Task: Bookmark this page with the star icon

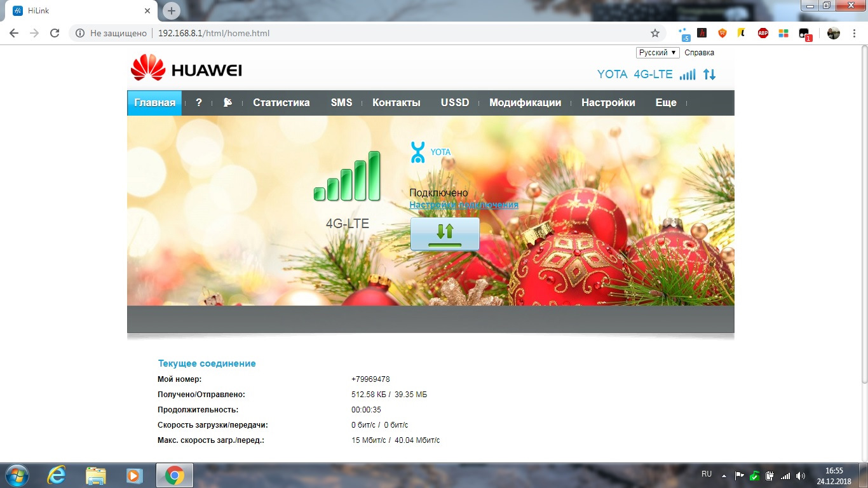Action: tap(655, 33)
